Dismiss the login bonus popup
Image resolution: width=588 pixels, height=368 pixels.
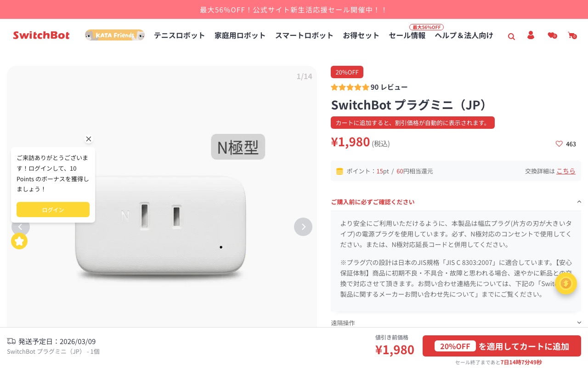[x=89, y=139]
